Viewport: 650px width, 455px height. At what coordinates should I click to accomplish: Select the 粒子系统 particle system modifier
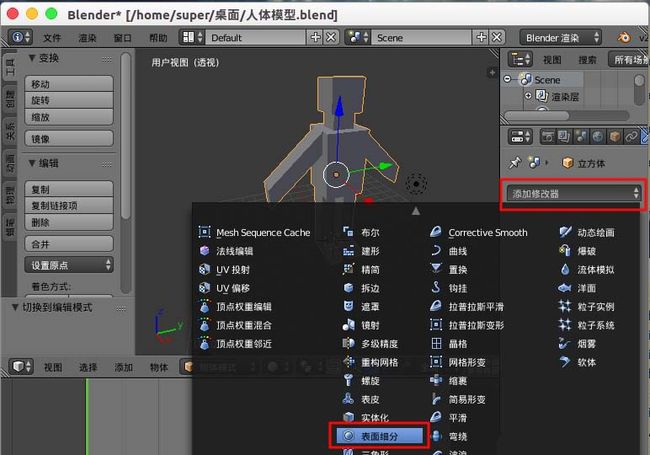click(587, 325)
